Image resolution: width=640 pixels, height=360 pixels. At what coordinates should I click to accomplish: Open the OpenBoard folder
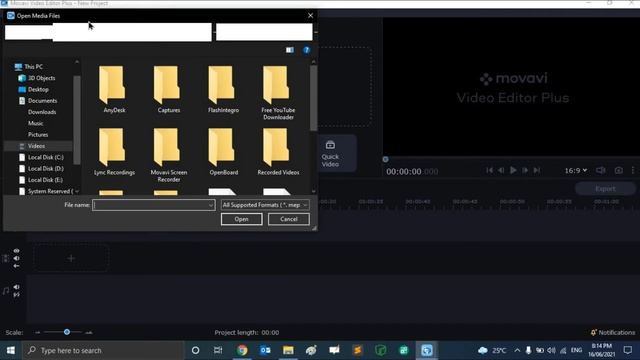223,152
